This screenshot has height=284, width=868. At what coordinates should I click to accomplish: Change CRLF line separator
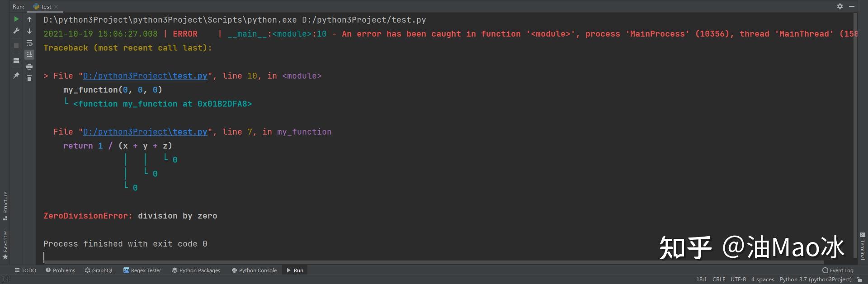(719, 279)
